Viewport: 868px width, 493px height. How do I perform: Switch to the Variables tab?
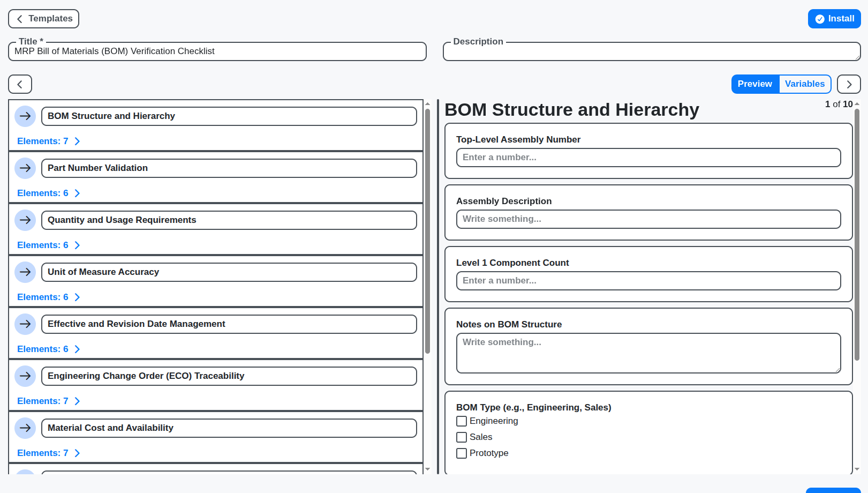(804, 84)
